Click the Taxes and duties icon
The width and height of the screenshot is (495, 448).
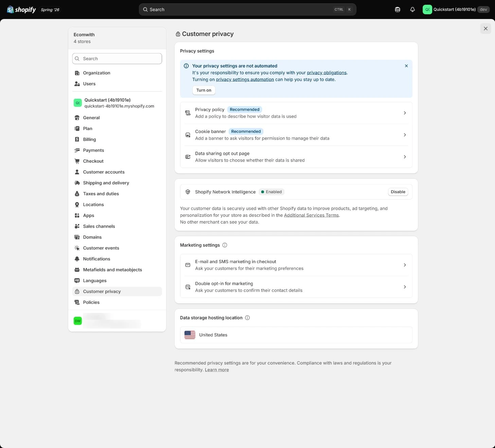[77, 194]
